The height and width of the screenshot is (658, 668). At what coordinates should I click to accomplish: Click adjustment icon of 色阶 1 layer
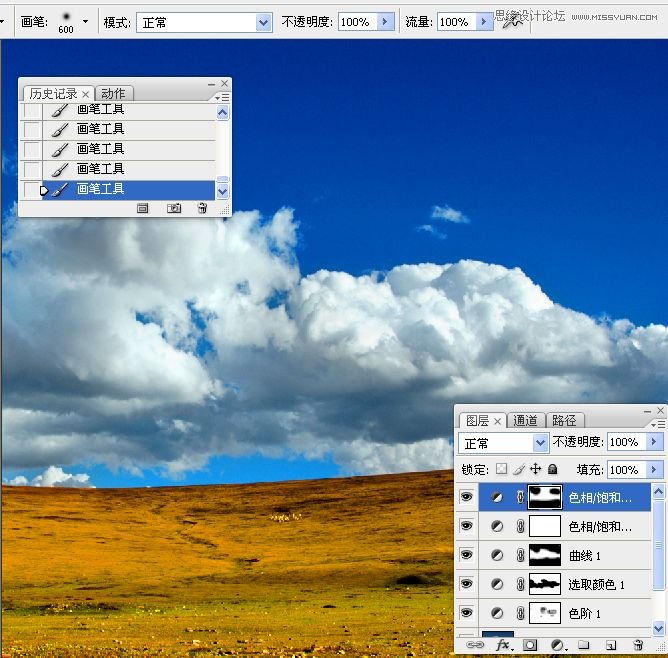[x=497, y=613]
